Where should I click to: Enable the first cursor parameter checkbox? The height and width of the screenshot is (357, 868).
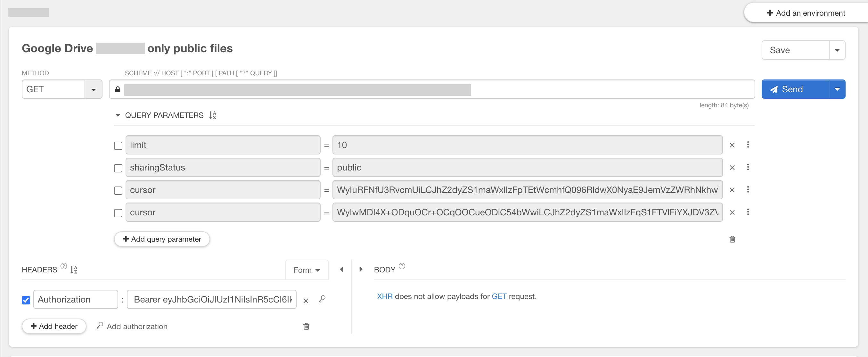pyautogui.click(x=118, y=191)
